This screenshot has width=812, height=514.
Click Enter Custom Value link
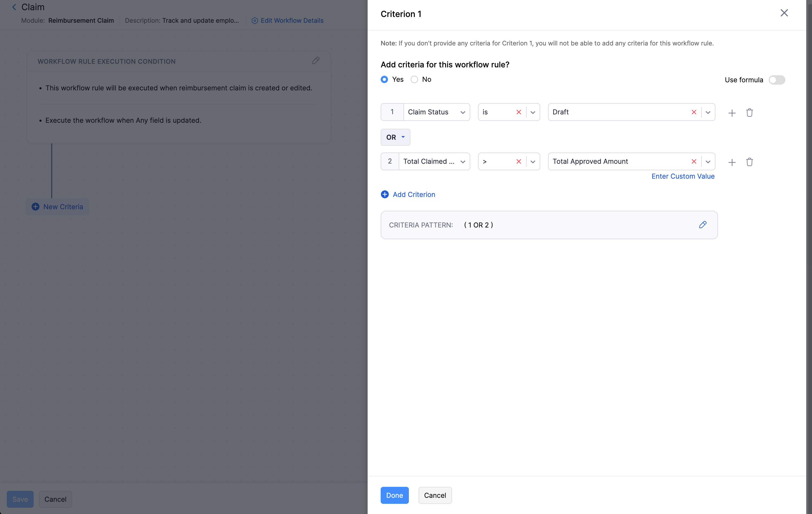click(683, 176)
